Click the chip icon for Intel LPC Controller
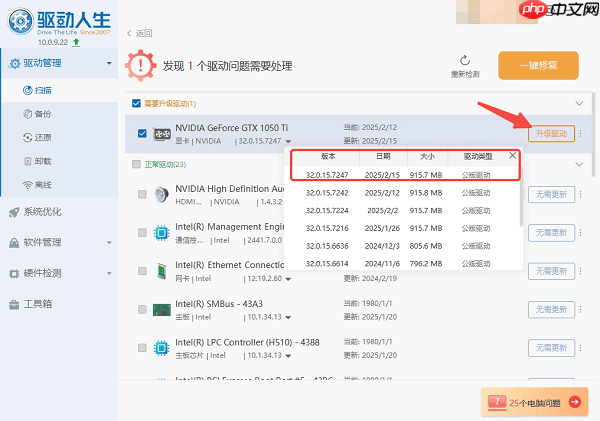 (161, 348)
